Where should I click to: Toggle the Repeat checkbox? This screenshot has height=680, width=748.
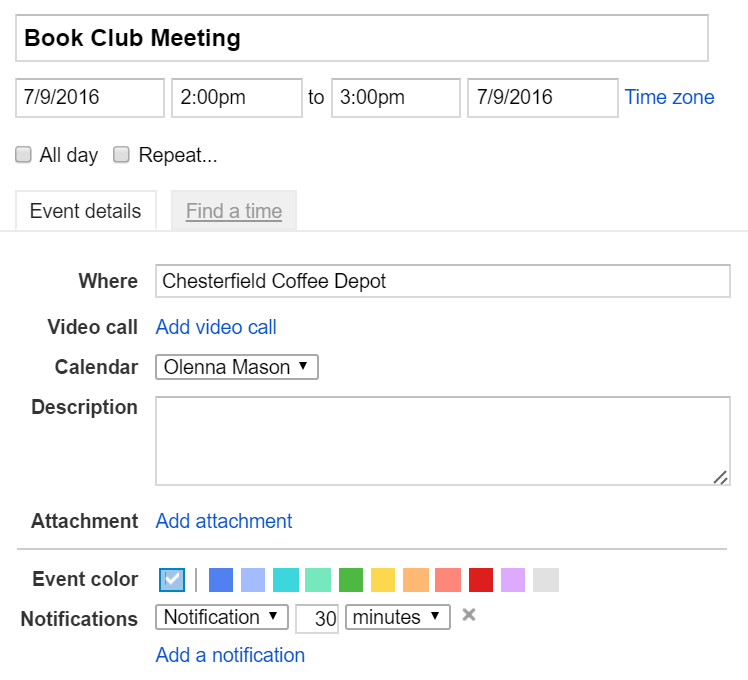click(x=121, y=155)
